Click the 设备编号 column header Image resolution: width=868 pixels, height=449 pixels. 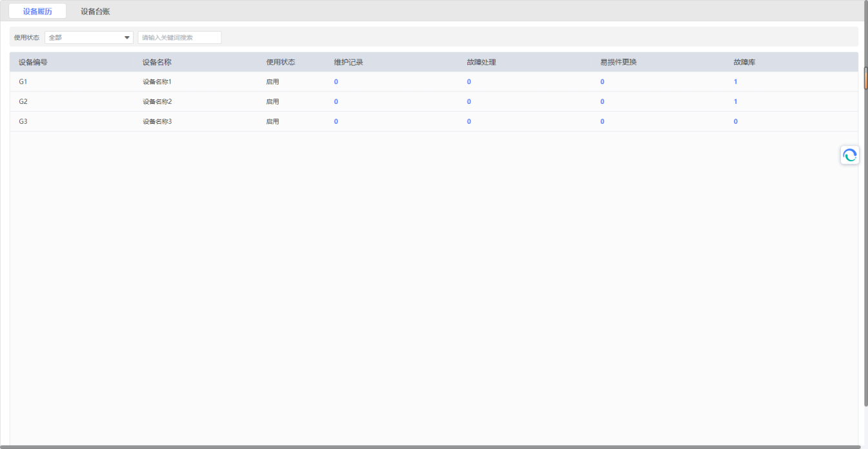point(33,63)
